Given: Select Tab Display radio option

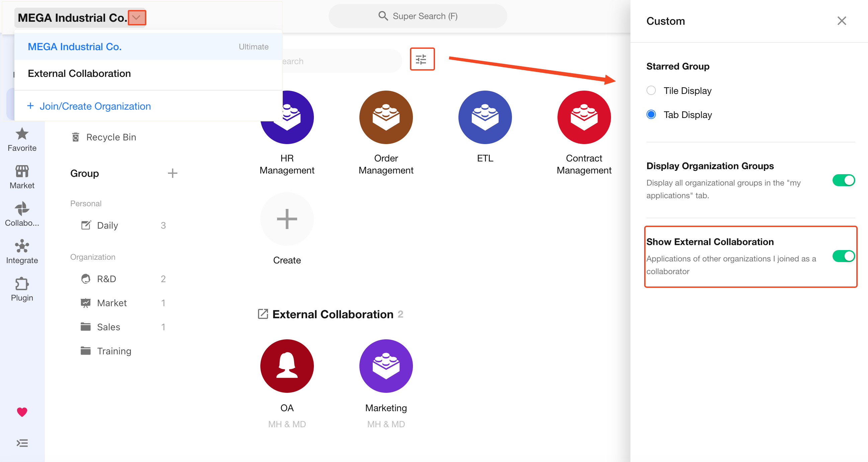Looking at the screenshot, I should 651,115.
